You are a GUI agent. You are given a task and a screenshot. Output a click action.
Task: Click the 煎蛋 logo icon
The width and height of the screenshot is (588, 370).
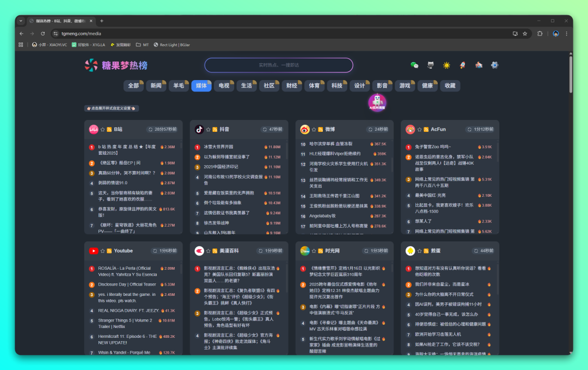coord(411,251)
